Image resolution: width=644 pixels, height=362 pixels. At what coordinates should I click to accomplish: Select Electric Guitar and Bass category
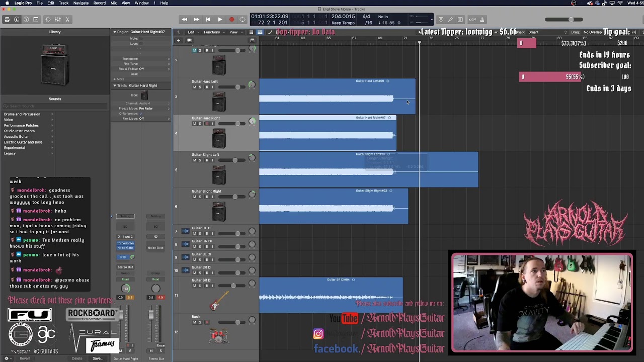23,142
